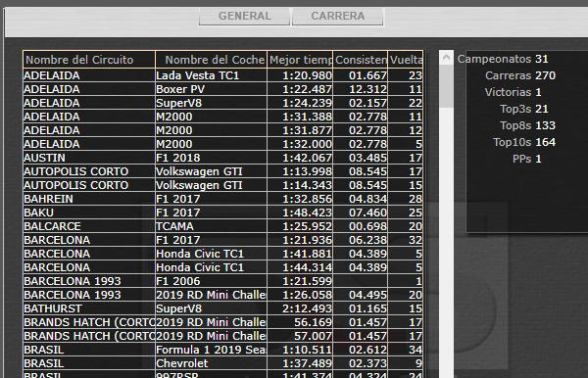588x378 pixels.
Task: Click best time 57.007
Action: tap(300, 336)
